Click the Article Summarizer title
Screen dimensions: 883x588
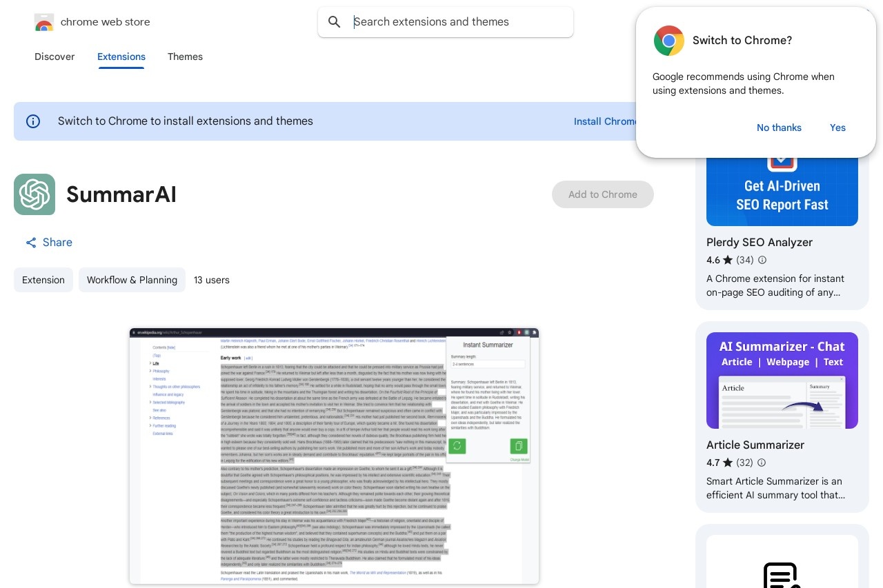coord(755,445)
